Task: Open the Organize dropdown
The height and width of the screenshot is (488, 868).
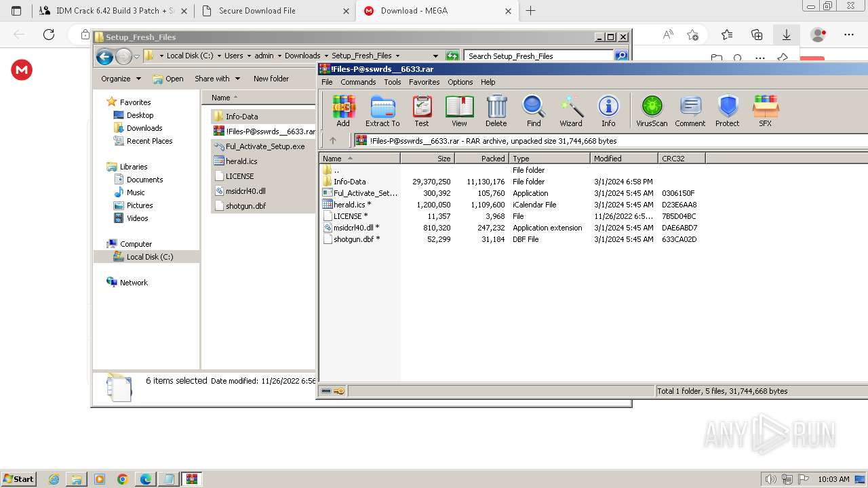Action: pyautogui.click(x=121, y=79)
